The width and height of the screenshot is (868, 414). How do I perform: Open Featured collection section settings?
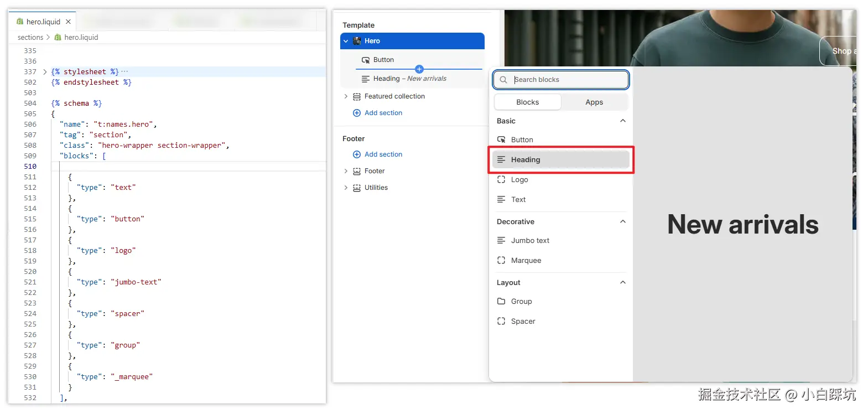pos(394,96)
